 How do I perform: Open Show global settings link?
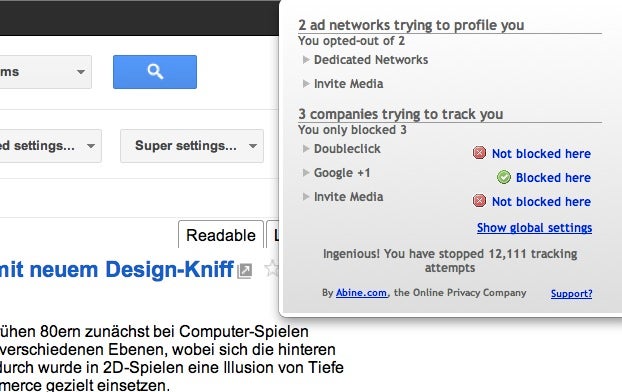coord(534,228)
